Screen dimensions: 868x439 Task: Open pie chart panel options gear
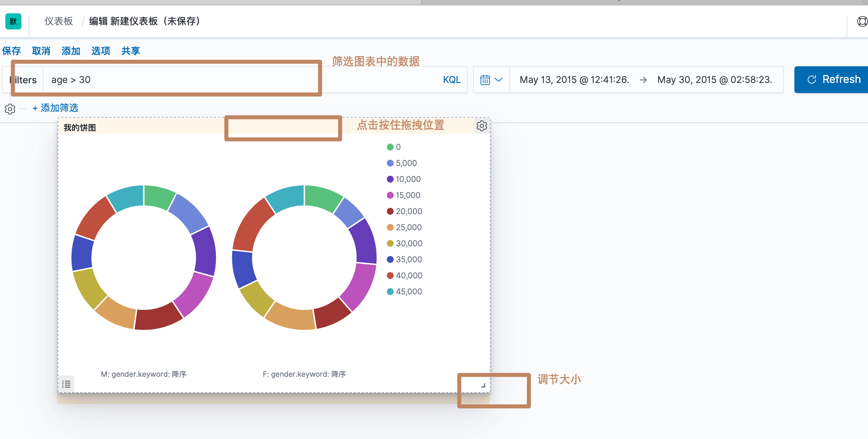(x=482, y=126)
